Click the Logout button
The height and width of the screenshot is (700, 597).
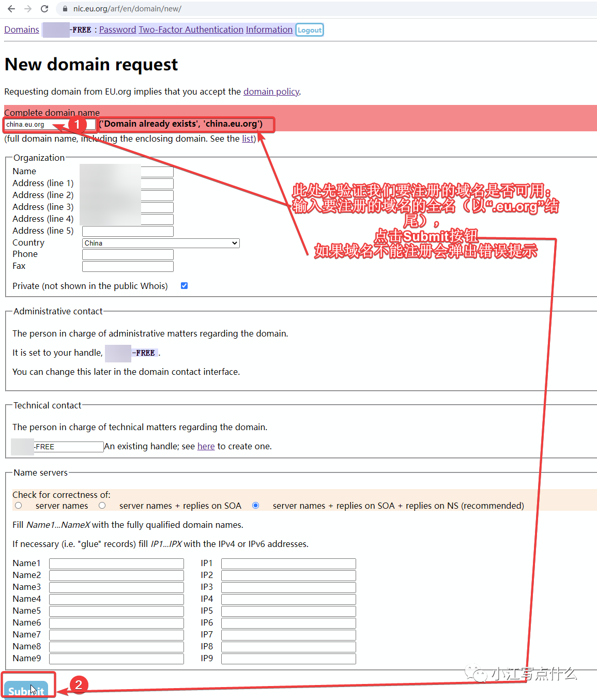(310, 30)
